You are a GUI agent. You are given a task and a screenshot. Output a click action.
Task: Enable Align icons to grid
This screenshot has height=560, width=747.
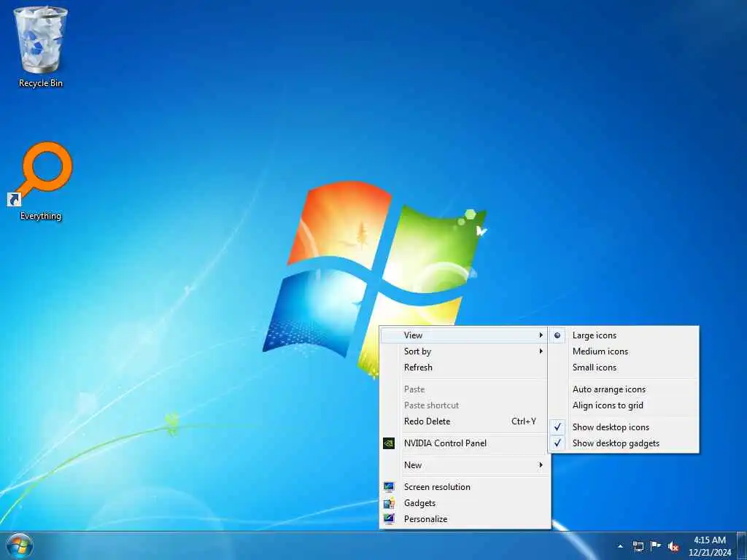pyautogui.click(x=624, y=405)
